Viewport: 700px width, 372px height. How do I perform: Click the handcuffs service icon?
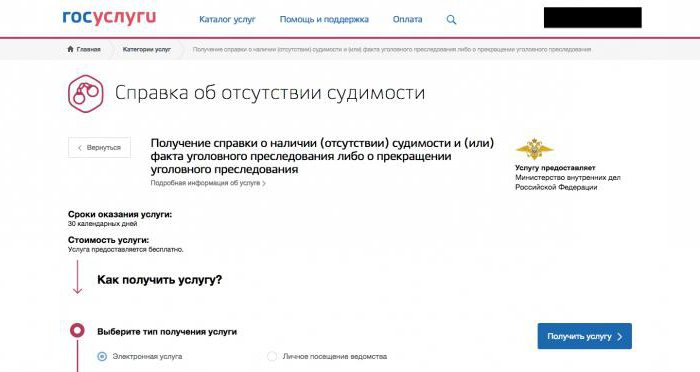pyautogui.click(x=86, y=93)
